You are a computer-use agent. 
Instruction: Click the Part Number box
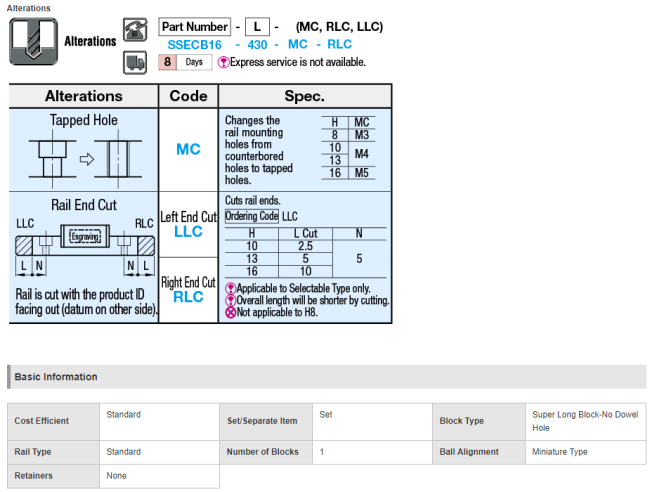[x=194, y=27]
